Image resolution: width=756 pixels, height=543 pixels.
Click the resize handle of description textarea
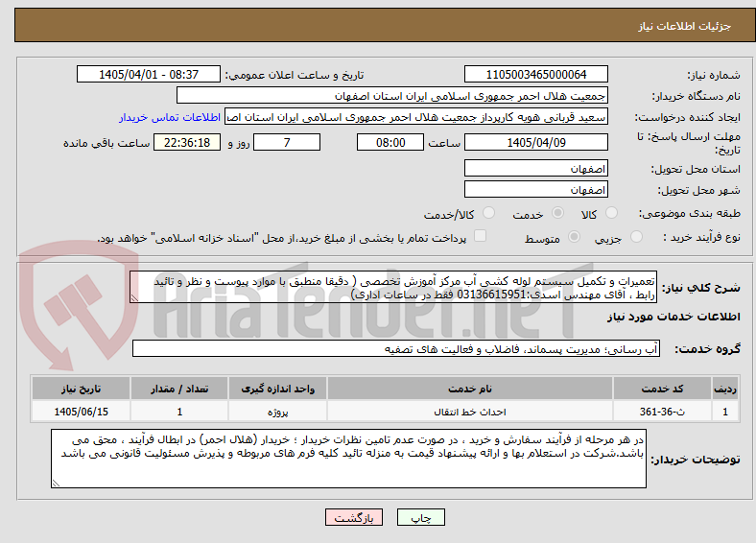coord(134,298)
